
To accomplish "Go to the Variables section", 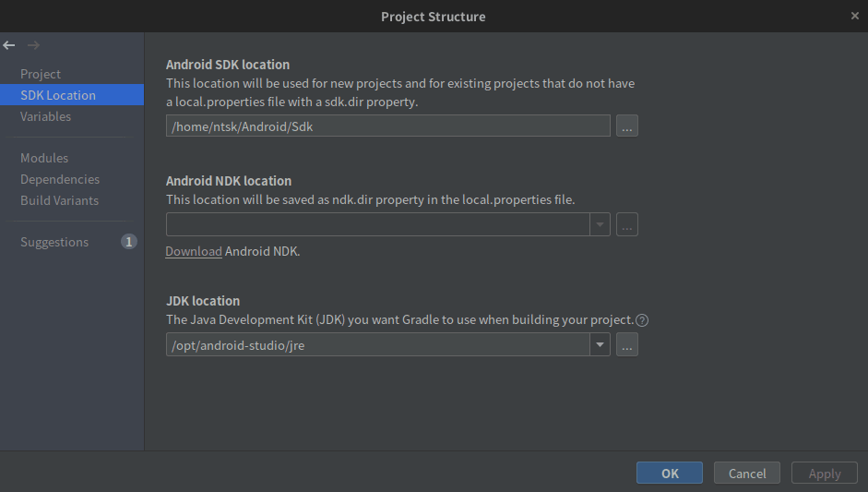I will 46,116.
